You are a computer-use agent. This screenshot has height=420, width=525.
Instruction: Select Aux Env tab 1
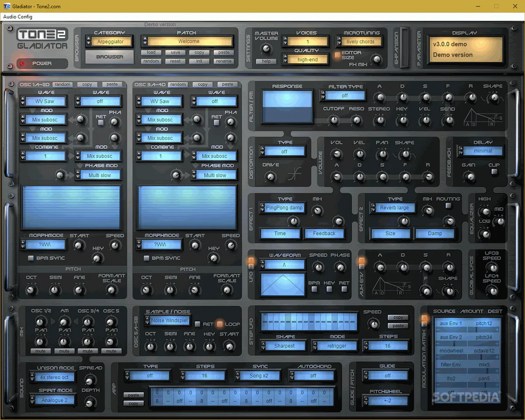[x=361, y=261]
